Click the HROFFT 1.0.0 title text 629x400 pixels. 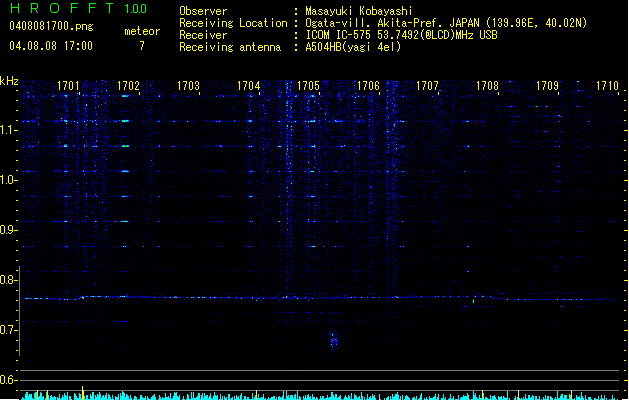(78, 8)
